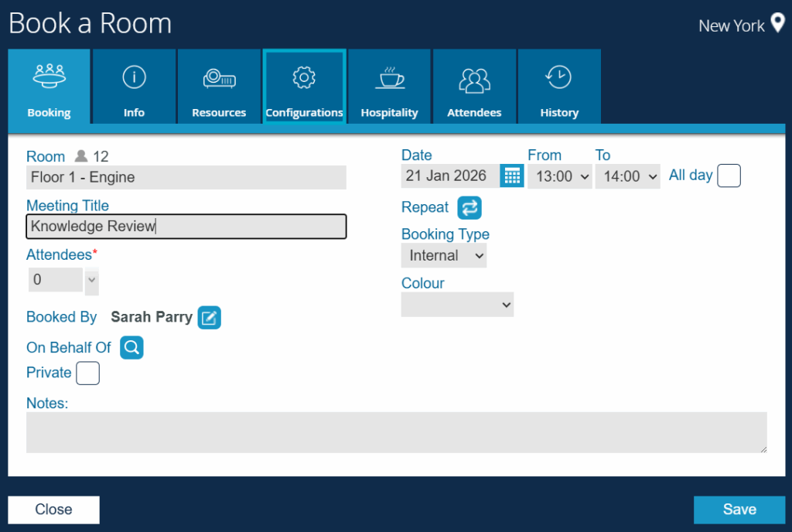
Task: Open the History clock tab
Action: [559, 87]
